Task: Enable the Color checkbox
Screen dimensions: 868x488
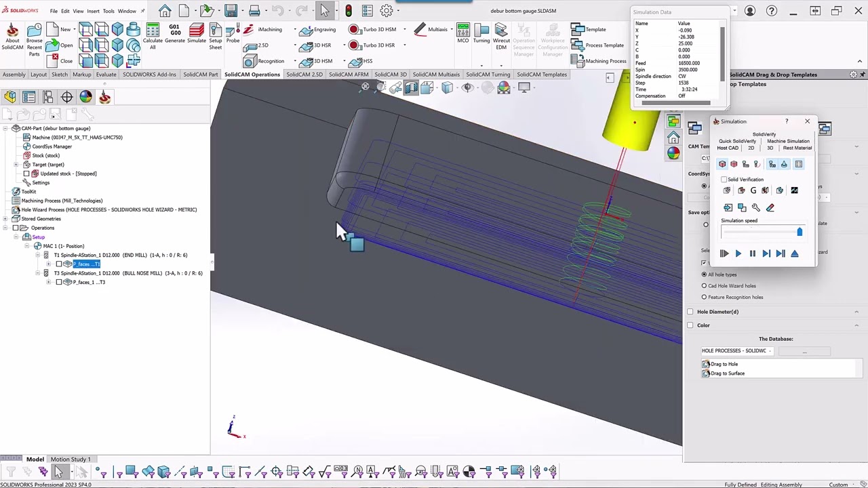Action: (690, 325)
